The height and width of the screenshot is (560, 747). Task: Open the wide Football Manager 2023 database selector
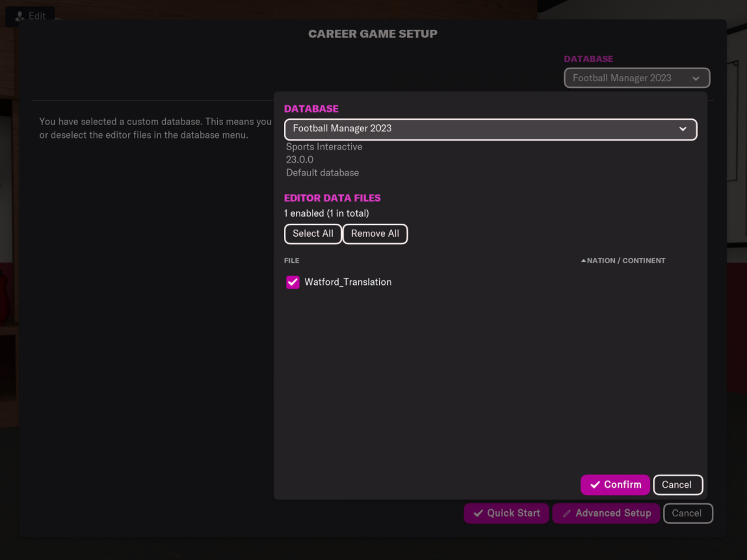[482, 129]
